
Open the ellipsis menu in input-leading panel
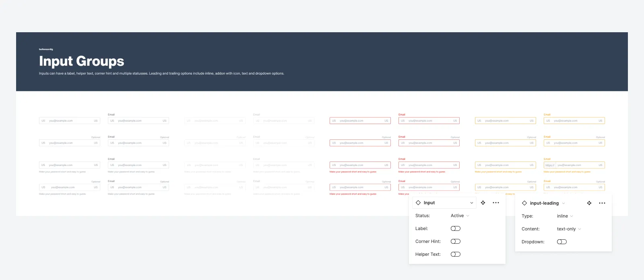[602, 203]
